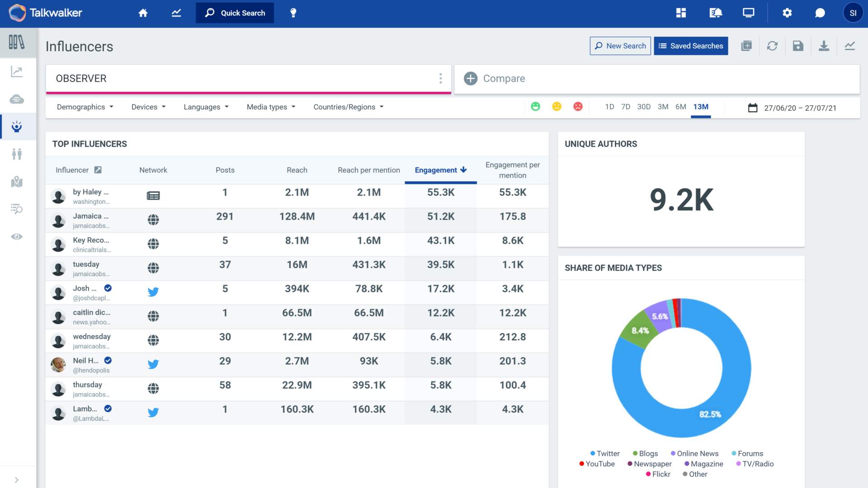Click the New Search button

pos(620,46)
